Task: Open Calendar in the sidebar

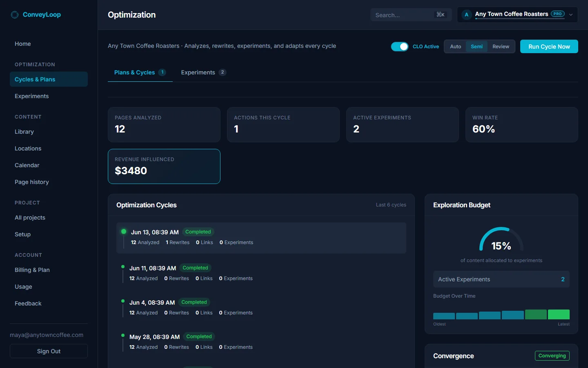Action: pos(49,165)
